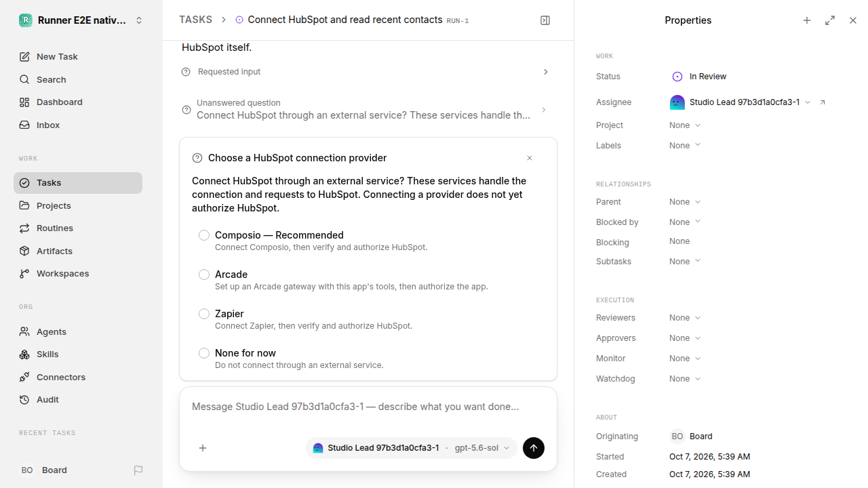Viewport: 868px width, 488px height.
Task: Toggle the side panel icon in task header
Action: click(x=545, y=20)
